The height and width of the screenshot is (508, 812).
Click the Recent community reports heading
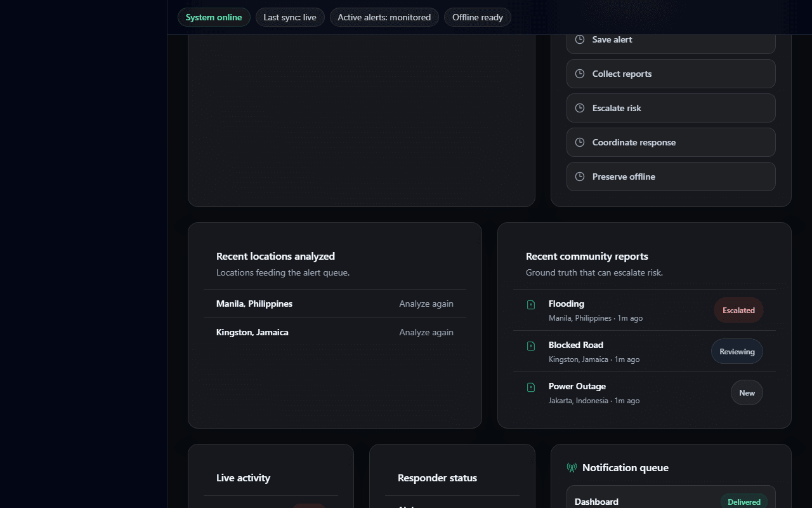pos(587,257)
